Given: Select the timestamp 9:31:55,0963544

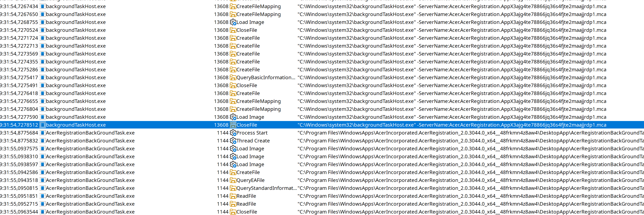Looking at the screenshot, I should [x=19, y=212].
